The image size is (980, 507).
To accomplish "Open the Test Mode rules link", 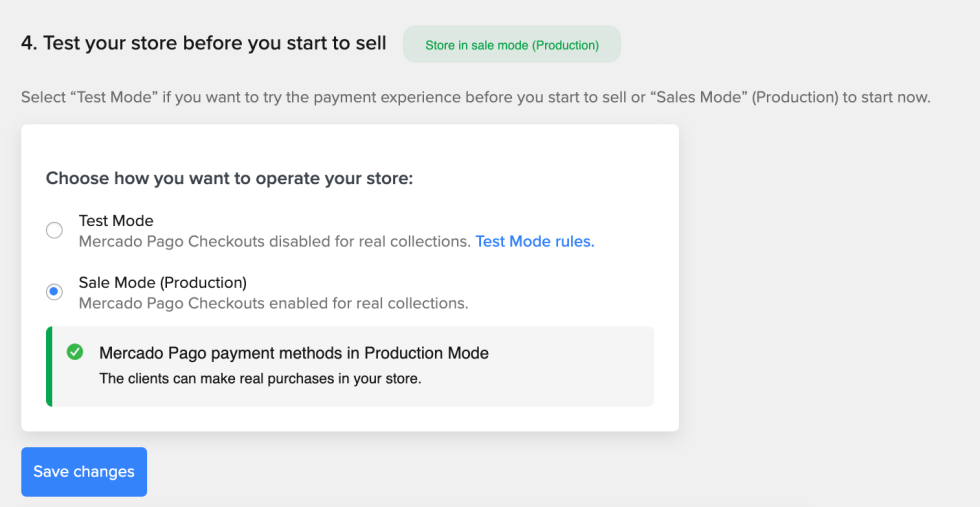I will (x=534, y=241).
